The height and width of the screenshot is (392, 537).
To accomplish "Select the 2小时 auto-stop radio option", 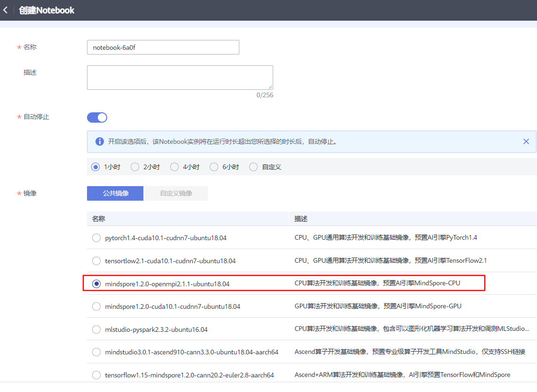I will click(x=135, y=167).
